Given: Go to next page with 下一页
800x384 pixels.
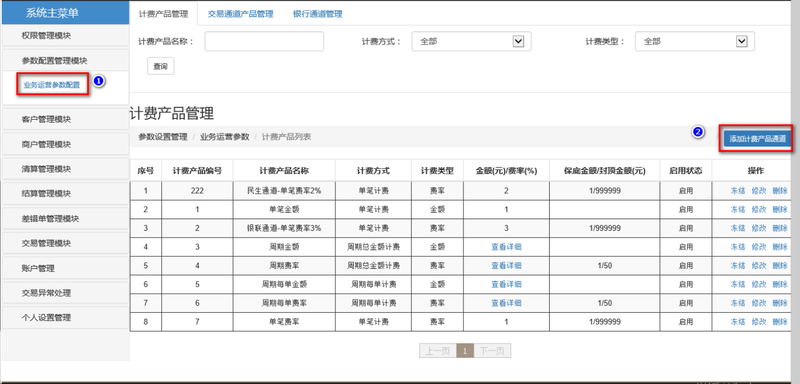Looking at the screenshot, I should 492,351.
